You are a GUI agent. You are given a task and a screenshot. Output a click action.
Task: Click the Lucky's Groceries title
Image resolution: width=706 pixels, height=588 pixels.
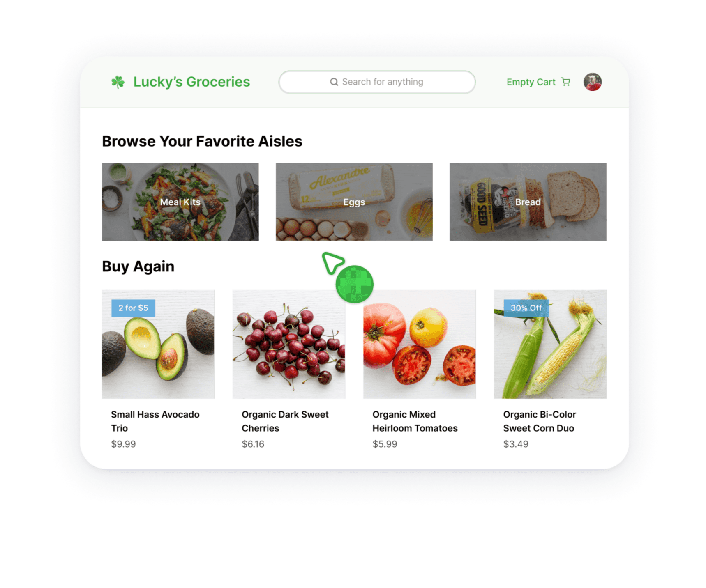pyautogui.click(x=191, y=82)
